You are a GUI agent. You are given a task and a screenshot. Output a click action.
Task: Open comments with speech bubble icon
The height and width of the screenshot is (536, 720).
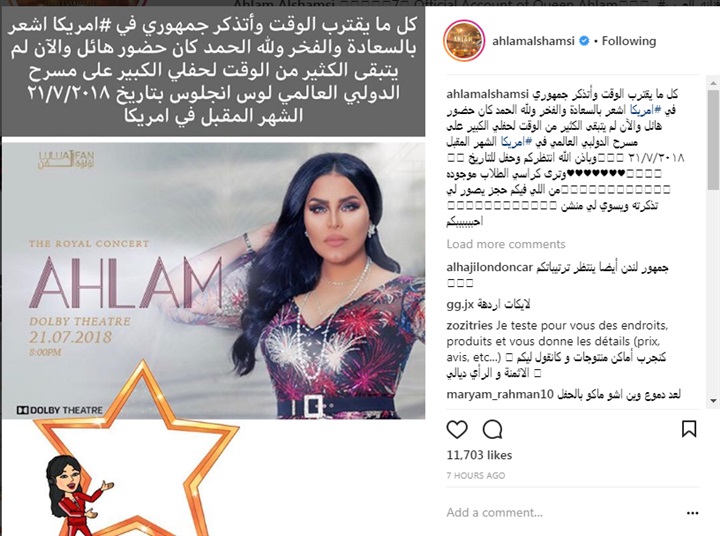[492, 429]
